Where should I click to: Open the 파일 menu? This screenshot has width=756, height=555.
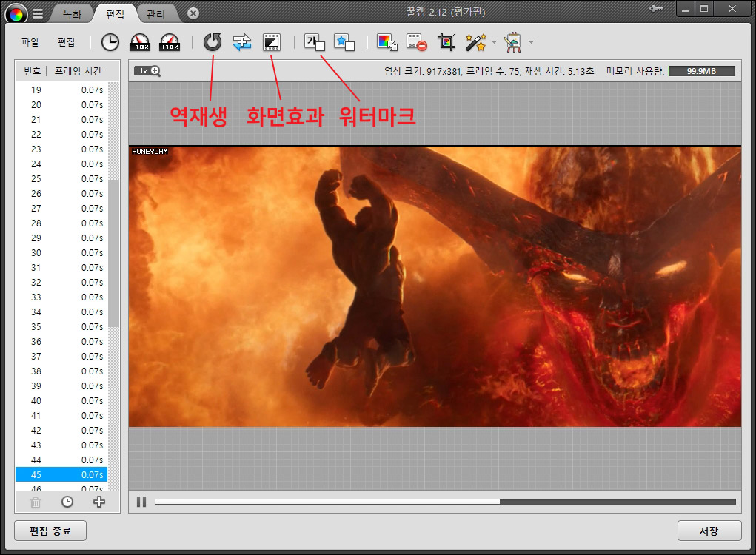pos(30,42)
